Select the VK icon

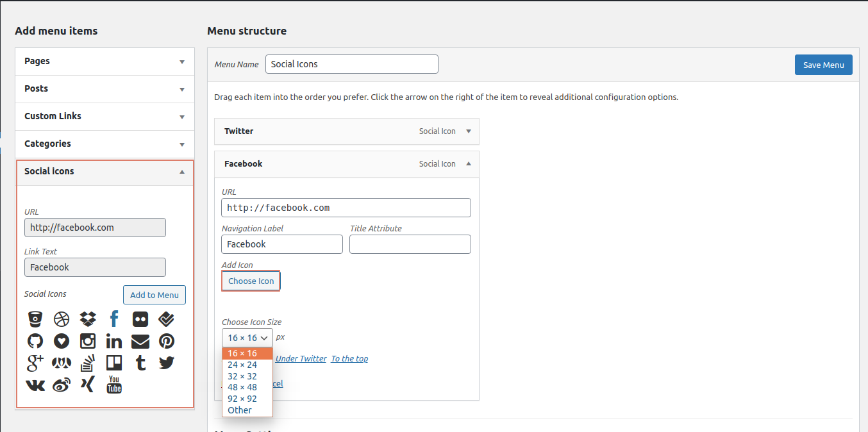click(35, 385)
